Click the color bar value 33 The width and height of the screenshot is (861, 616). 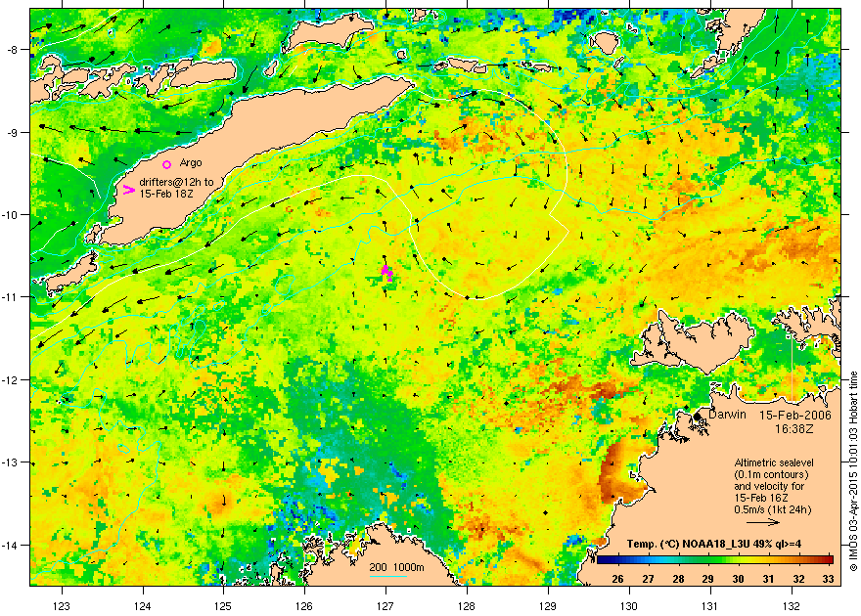828,579
